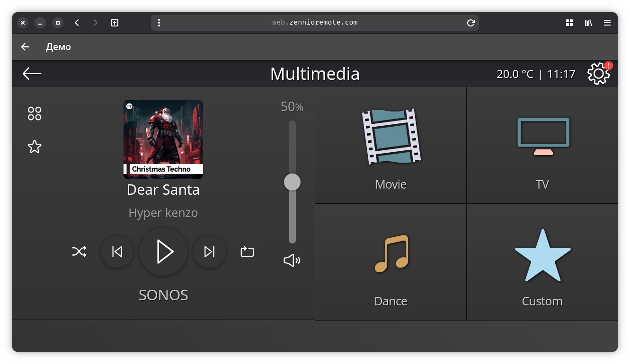Go back to the previous track
This screenshot has height=364, width=630.
(117, 251)
